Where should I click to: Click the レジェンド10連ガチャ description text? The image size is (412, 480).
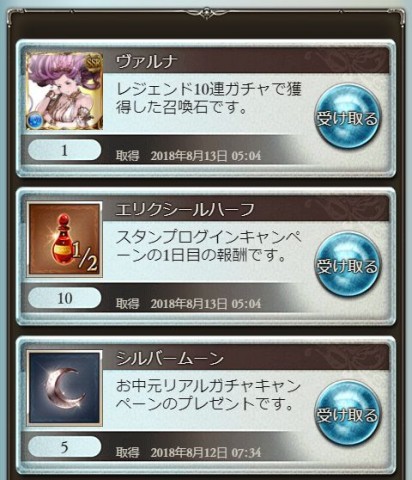[x=209, y=98]
